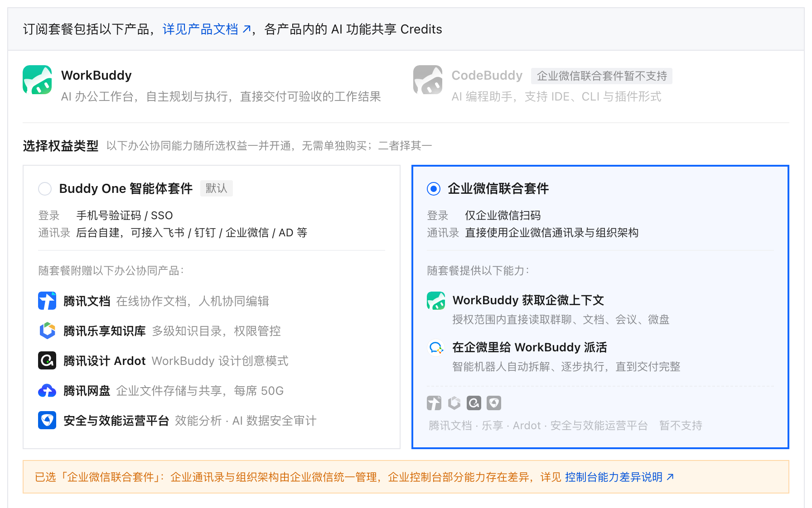Click 授权范围内直接读取群聊 description line
Screen dimensions: 812x508
(x=561, y=319)
